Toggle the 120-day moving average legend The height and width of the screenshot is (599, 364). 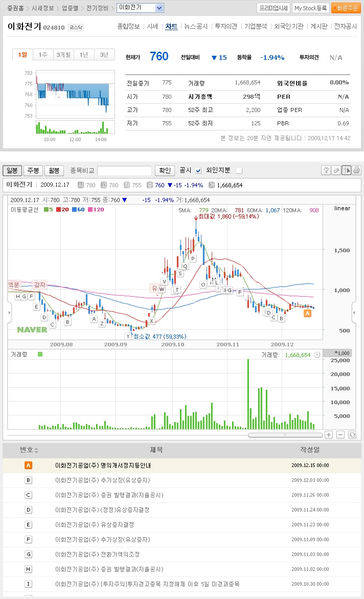tap(96, 210)
